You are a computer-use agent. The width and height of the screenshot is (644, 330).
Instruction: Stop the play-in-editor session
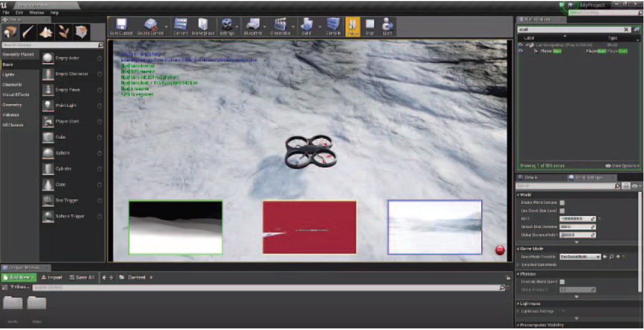(370, 26)
